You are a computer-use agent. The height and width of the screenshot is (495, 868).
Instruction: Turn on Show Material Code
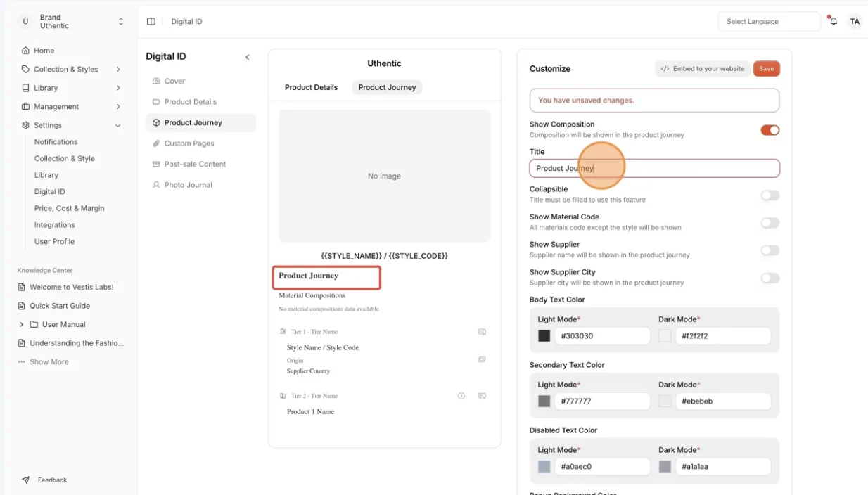[x=770, y=223]
